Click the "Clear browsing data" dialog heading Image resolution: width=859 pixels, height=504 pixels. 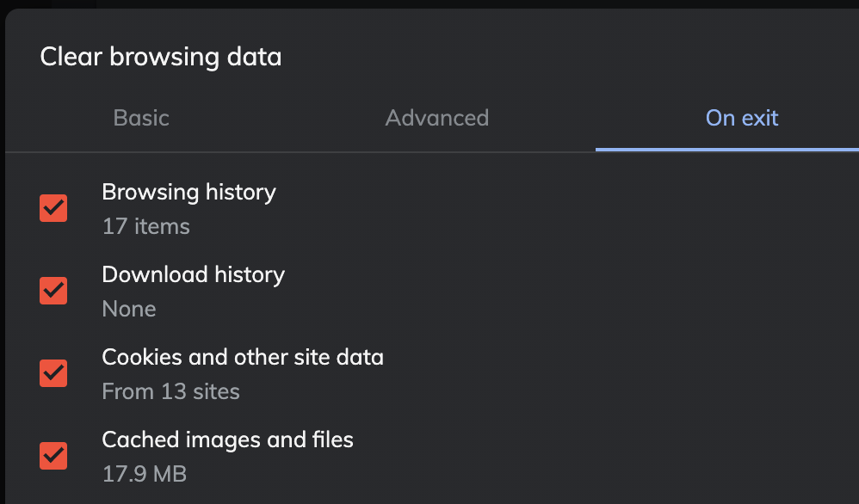point(160,58)
